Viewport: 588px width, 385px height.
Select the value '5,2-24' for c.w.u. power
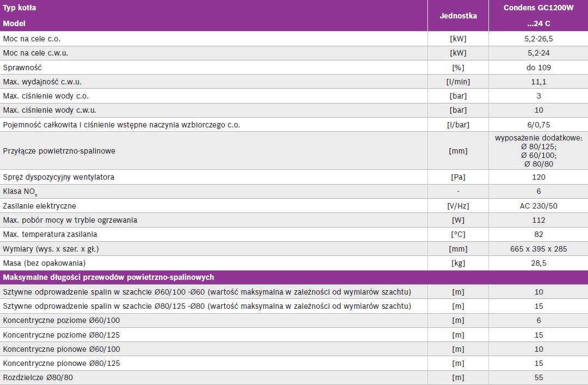[x=538, y=53]
